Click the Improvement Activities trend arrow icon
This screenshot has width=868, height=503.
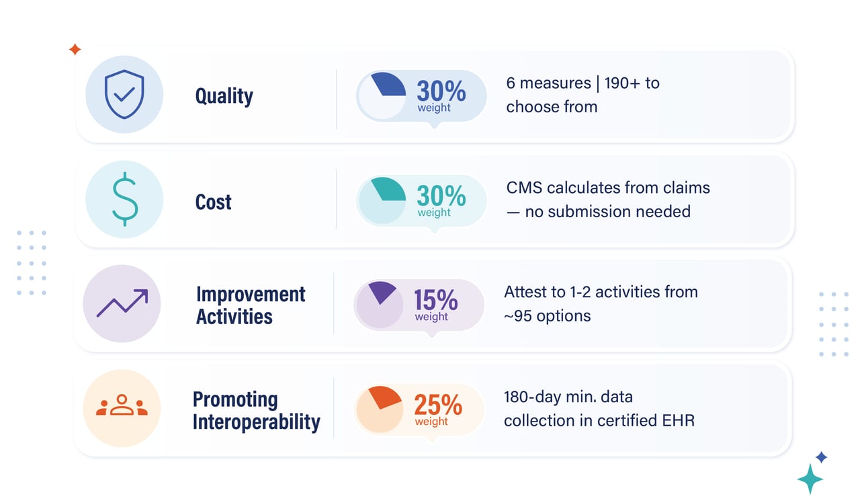coord(122,304)
